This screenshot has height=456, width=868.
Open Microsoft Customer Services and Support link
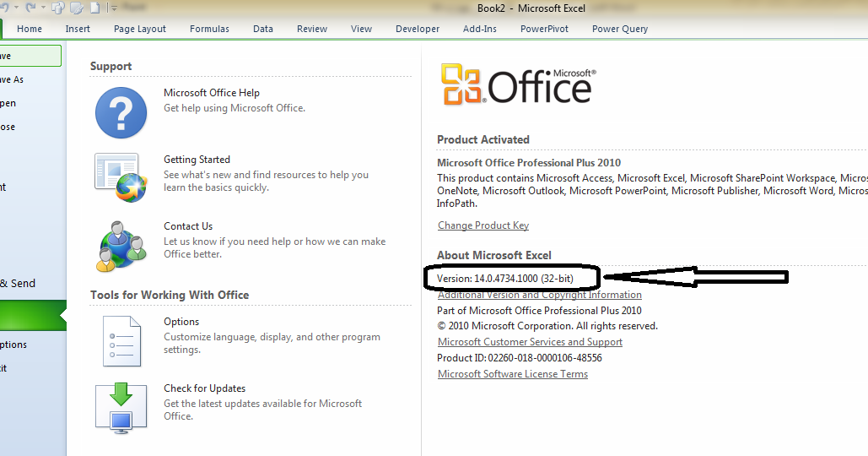[530, 342]
